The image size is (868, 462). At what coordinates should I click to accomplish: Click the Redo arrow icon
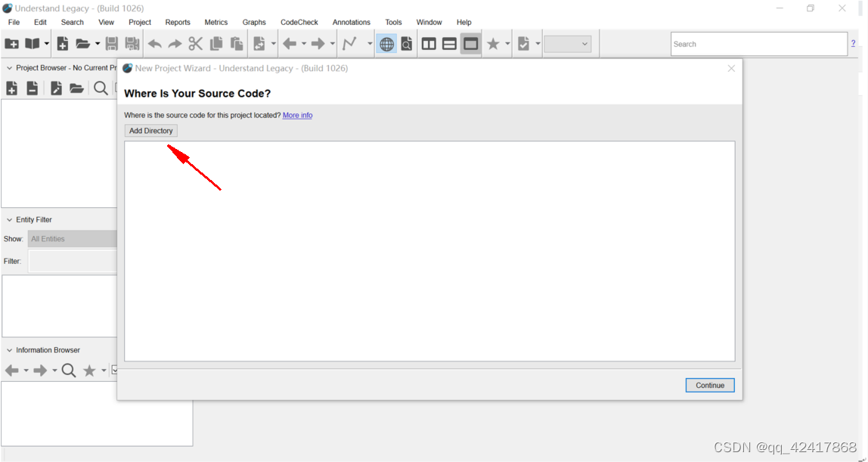(175, 44)
